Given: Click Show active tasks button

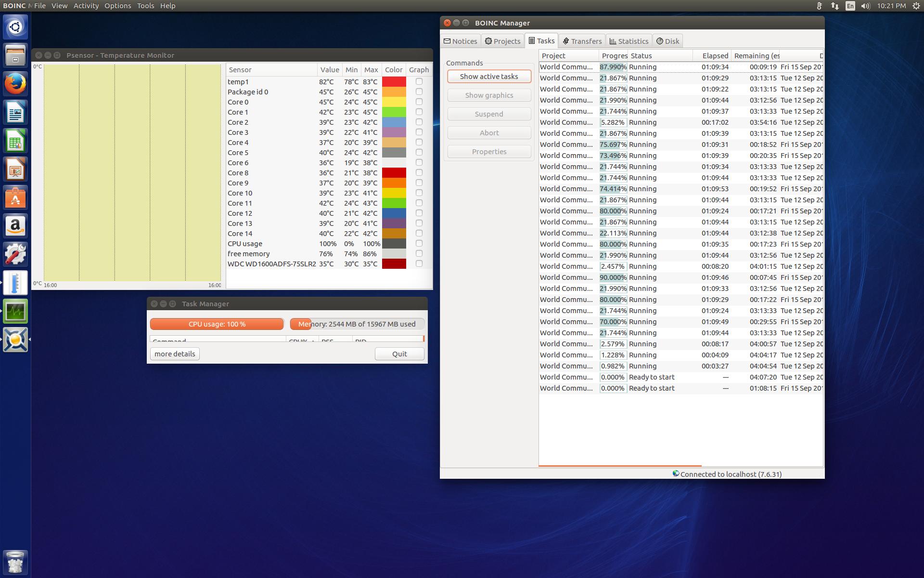Looking at the screenshot, I should click(x=489, y=76).
